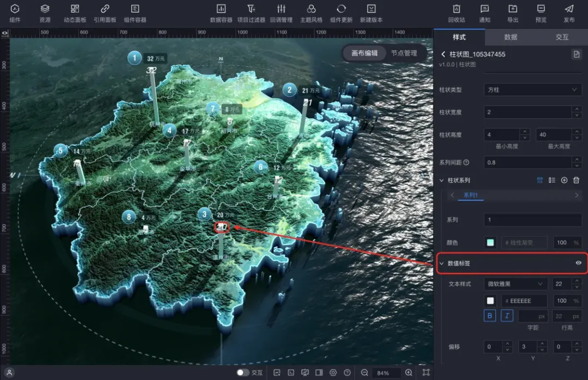Open the 柱状类型 dropdown showing 方柱
The height and width of the screenshot is (380, 588).
coord(532,90)
